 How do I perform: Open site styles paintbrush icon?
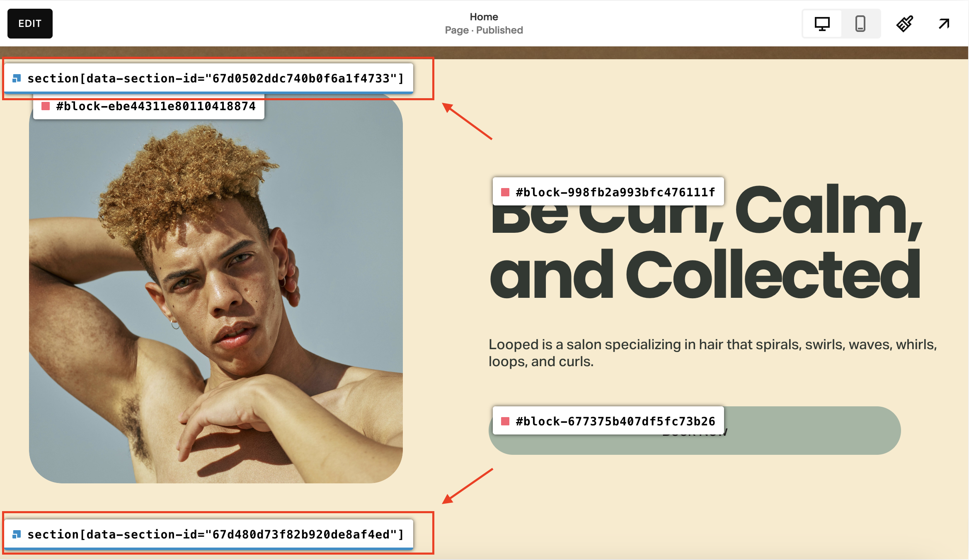(x=904, y=24)
